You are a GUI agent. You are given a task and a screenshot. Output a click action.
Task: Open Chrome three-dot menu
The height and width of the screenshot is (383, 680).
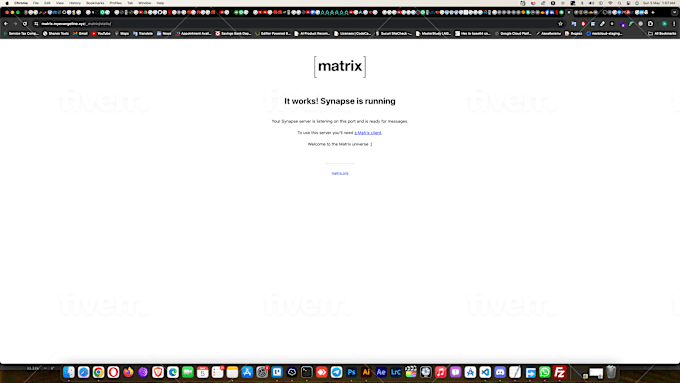point(674,24)
